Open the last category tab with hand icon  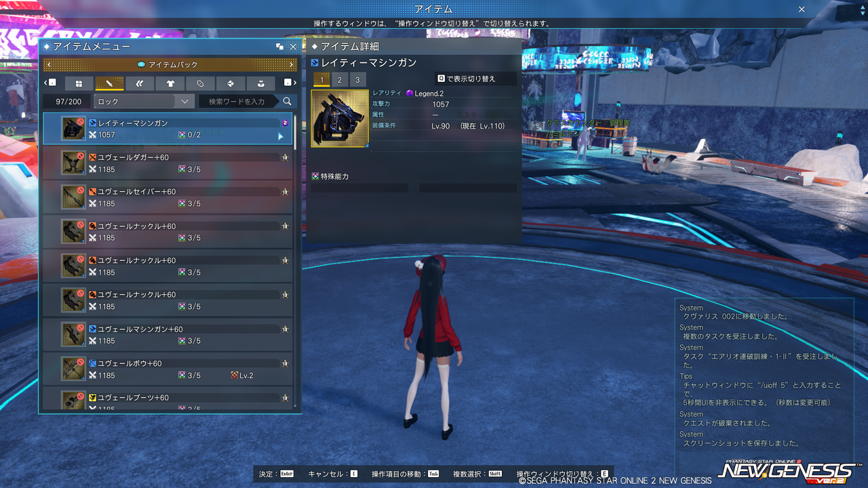coord(261,83)
